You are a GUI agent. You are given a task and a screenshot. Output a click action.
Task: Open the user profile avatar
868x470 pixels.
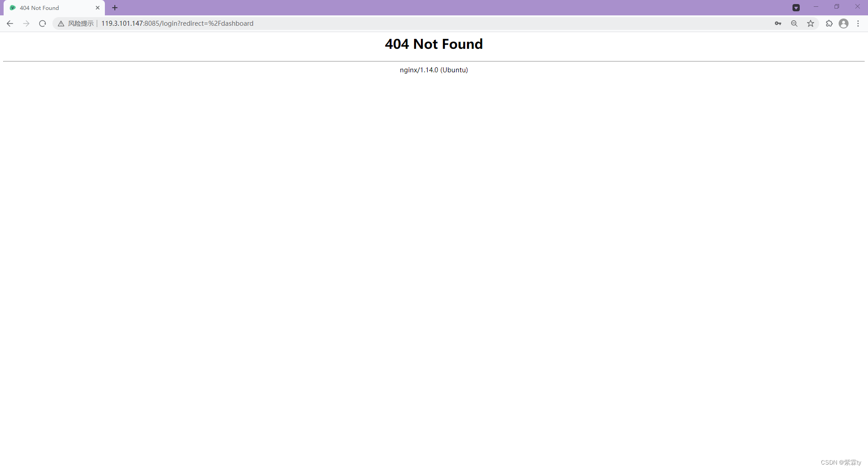coord(844,23)
